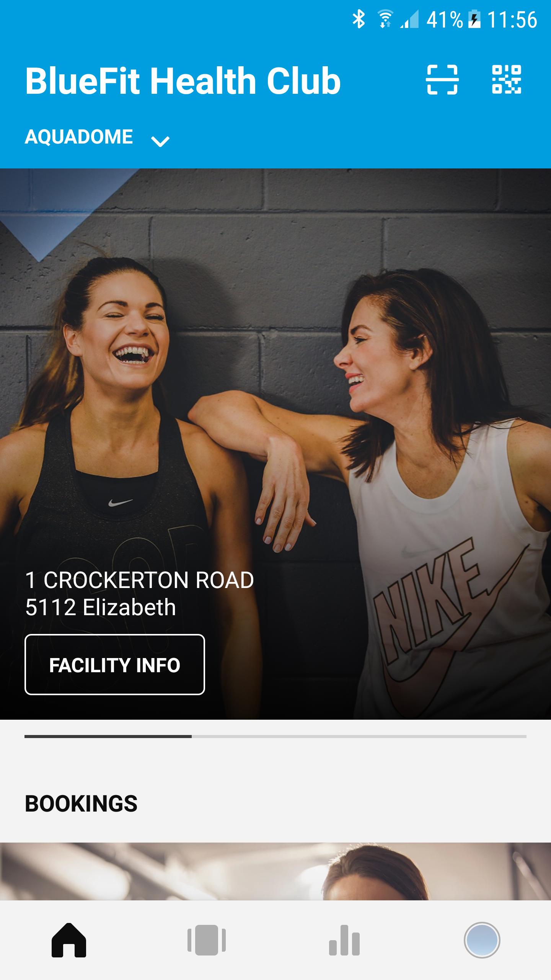Open the AQUADOME club selector label
Image resolution: width=551 pixels, height=980 pixels.
point(79,137)
